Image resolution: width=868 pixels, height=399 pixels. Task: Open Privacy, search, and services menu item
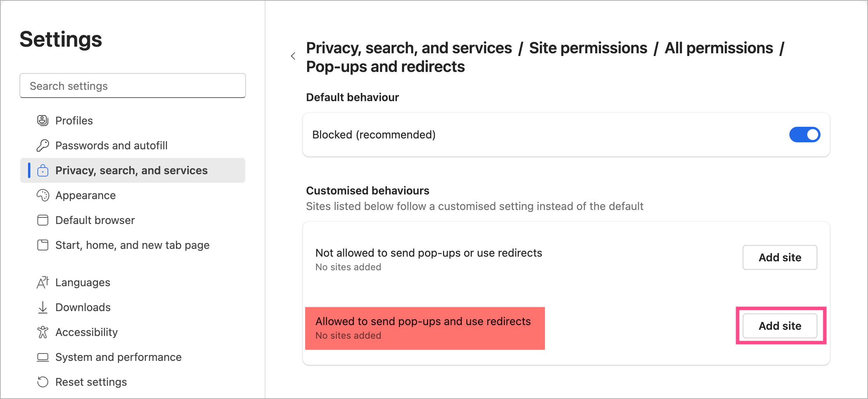pyautogui.click(x=132, y=170)
